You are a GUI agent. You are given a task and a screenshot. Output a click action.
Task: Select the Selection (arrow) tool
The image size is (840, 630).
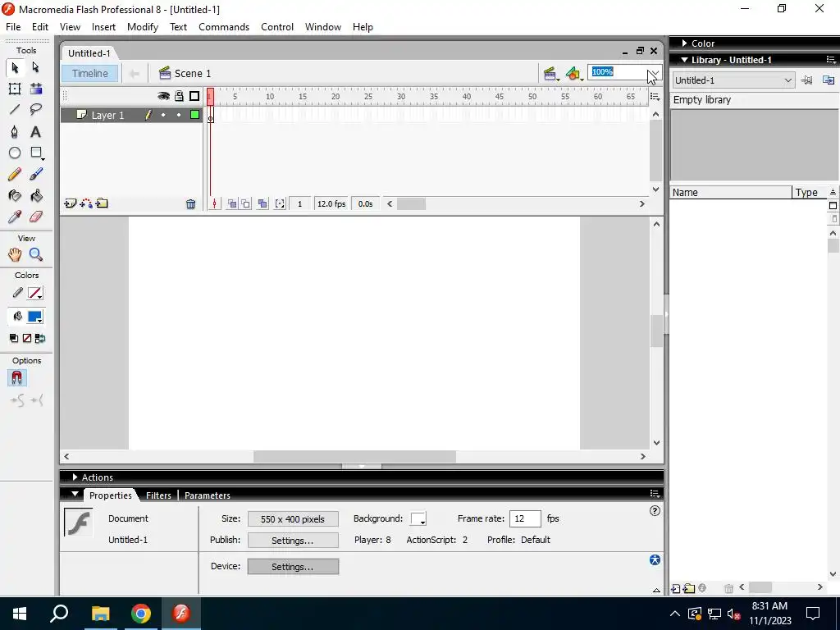[x=15, y=67]
